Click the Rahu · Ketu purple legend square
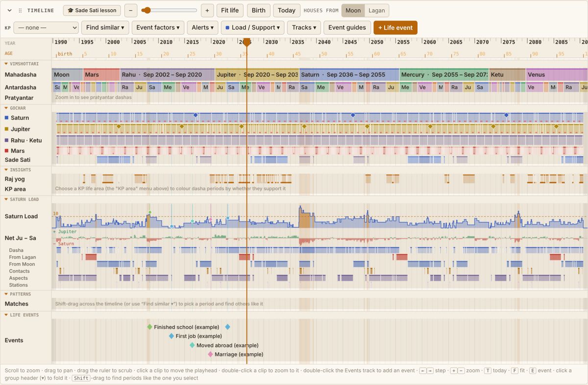 [6, 141]
